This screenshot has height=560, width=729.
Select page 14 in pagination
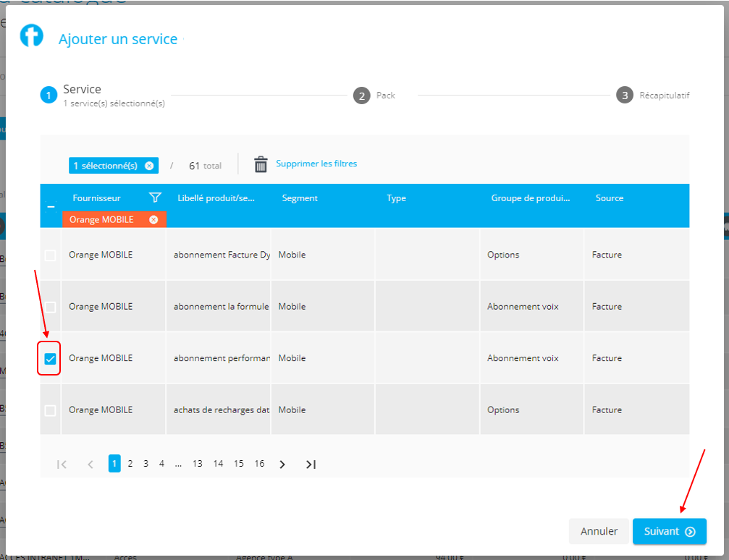[x=218, y=463]
